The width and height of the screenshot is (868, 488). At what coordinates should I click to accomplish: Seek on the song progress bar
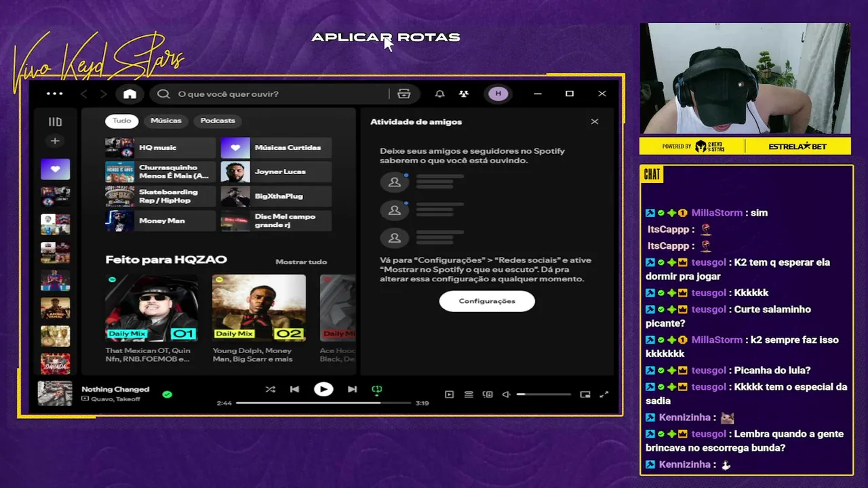pyautogui.click(x=323, y=403)
